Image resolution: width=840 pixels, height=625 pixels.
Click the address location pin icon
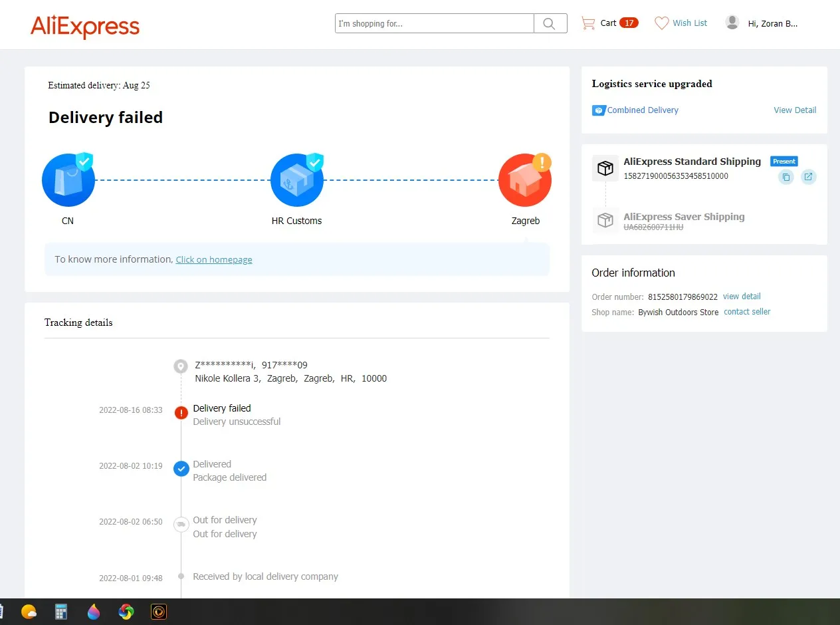[x=181, y=366]
